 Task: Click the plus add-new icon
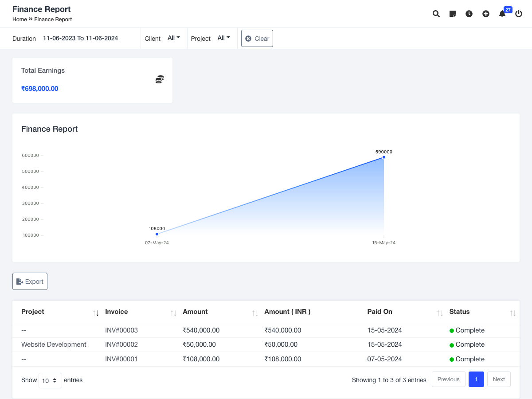coord(486,14)
